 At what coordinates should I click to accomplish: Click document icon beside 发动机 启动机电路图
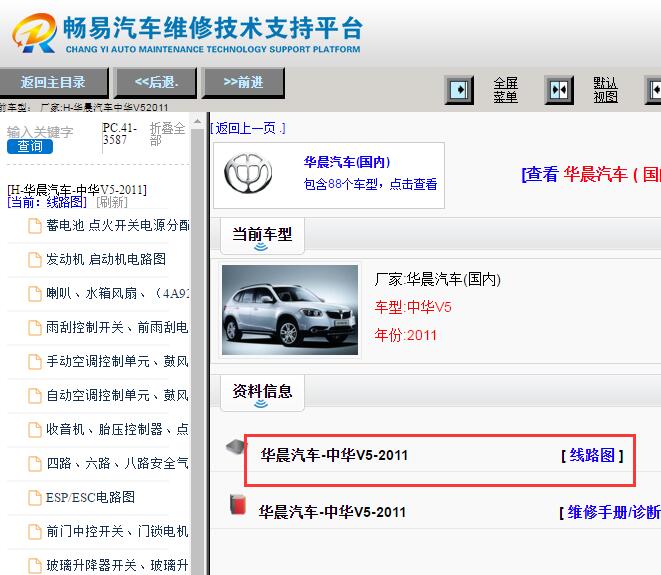tap(35, 260)
